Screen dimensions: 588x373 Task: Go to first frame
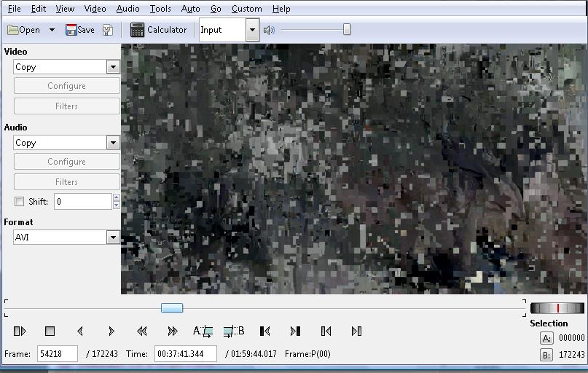pos(326,331)
